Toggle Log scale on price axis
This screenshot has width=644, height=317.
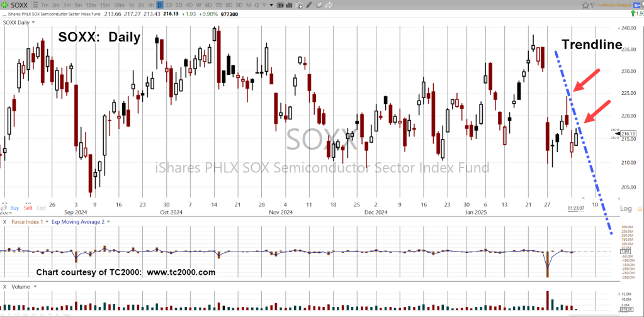625,208
